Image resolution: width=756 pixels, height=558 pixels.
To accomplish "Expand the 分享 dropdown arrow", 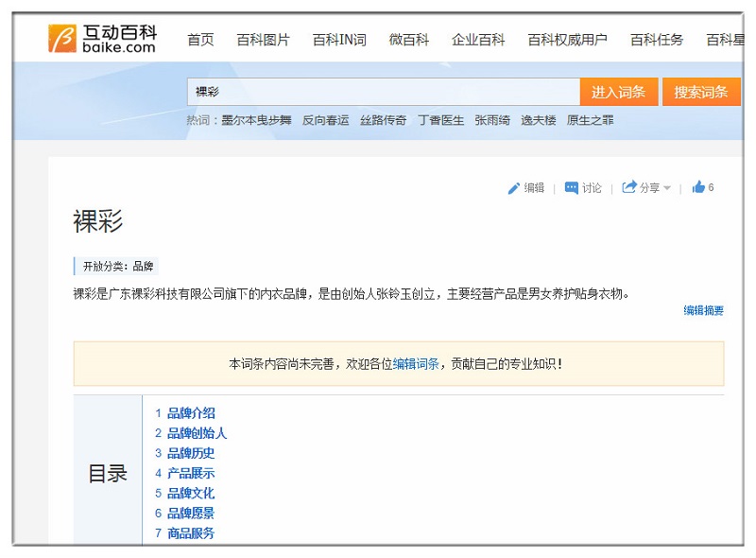I will (667, 188).
